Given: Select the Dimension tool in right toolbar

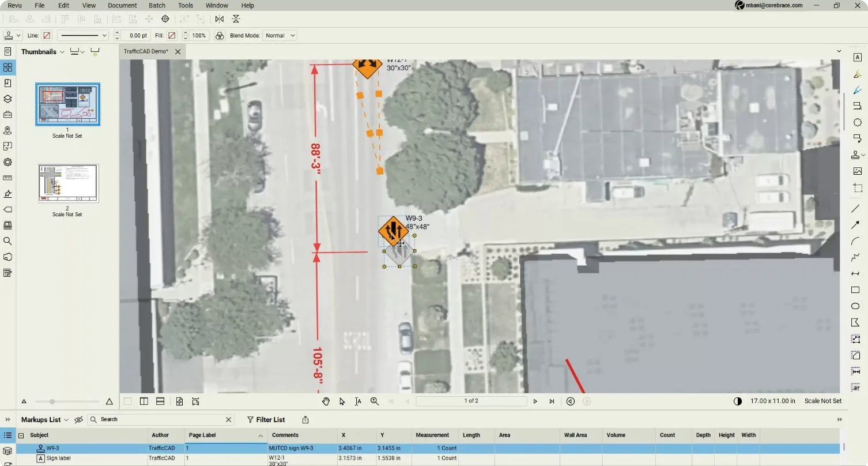Looking at the screenshot, I should point(855,273).
